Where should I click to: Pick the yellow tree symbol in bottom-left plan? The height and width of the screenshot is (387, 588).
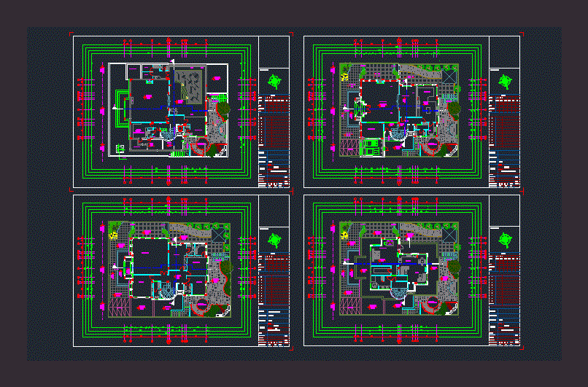[x=113, y=235]
